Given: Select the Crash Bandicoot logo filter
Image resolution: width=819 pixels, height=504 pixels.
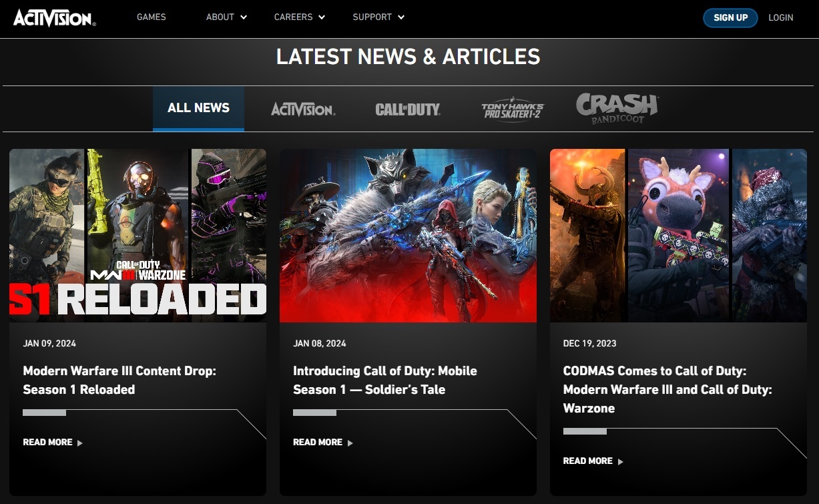Looking at the screenshot, I should [617, 108].
